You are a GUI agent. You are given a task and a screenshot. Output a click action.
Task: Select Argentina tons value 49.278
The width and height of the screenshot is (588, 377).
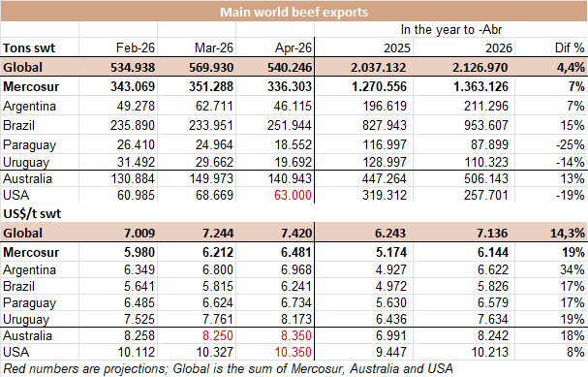click(x=136, y=106)
